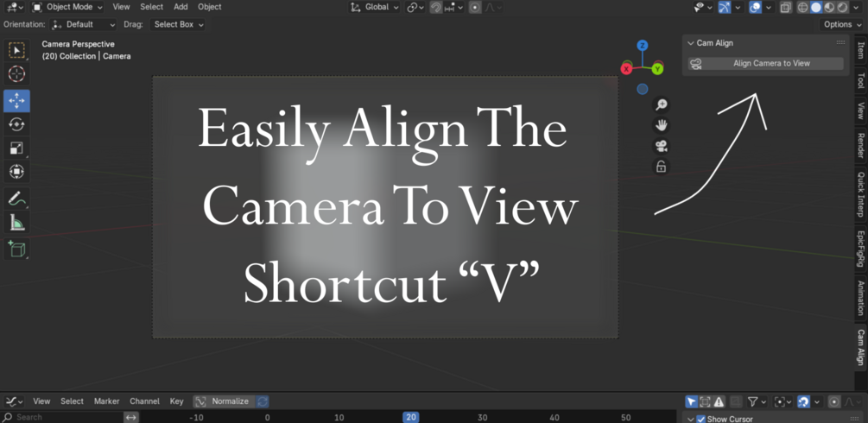The width and height of the screenshot is (868, 423).
Task: Click the auto-normalize refresh icon
Action: (263, 401)
